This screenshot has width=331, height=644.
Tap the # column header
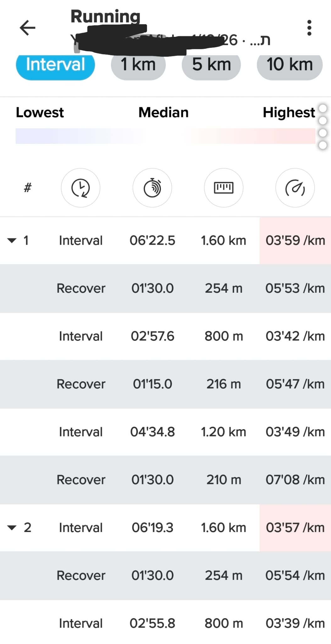tap(28, 188)
